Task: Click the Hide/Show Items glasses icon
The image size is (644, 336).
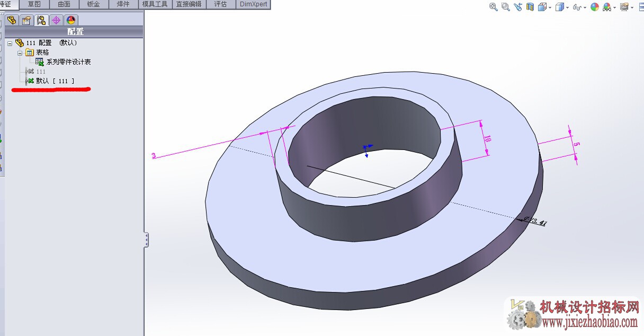Action: [x=577, y=7]
